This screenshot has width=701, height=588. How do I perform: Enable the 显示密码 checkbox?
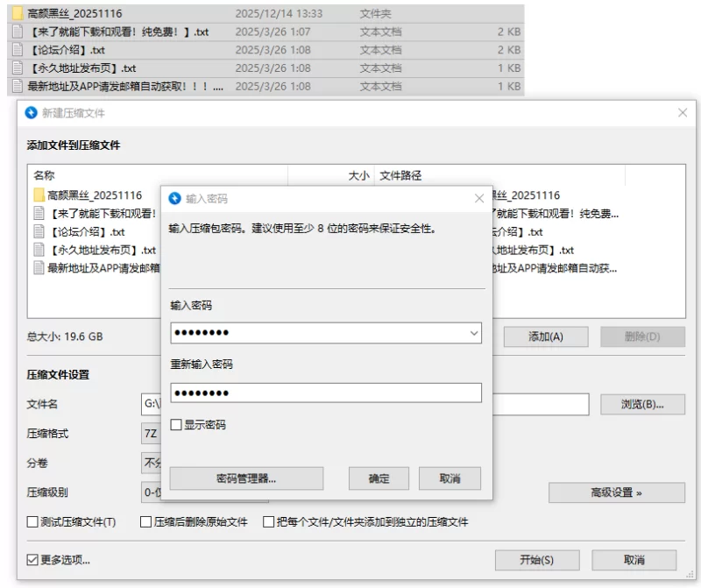coord(176,425)
